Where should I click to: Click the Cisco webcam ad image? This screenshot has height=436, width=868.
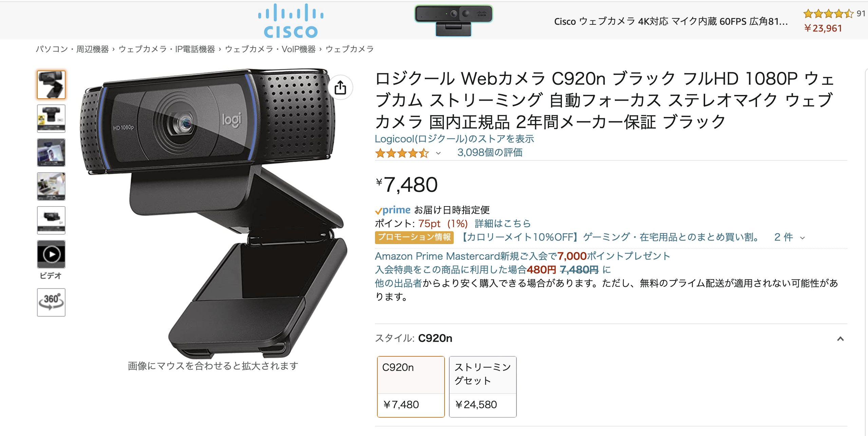(453, 20)
